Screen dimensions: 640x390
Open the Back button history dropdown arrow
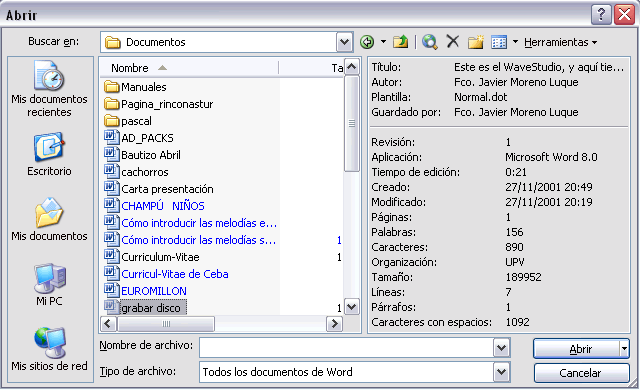pos(383,42)
